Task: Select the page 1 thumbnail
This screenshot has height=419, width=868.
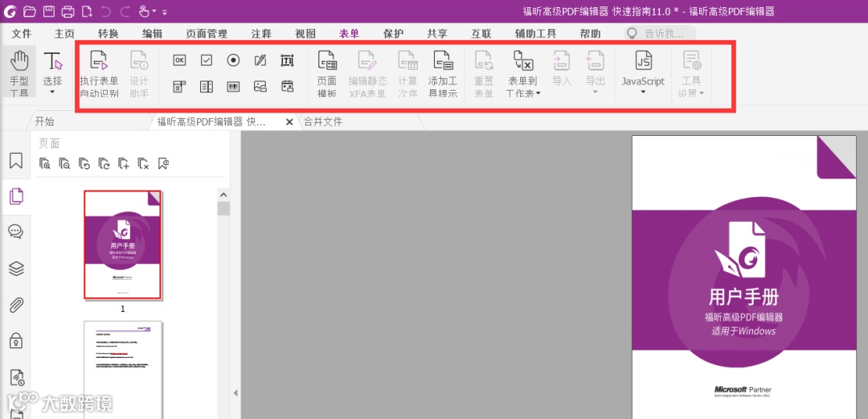Action: (x=123, y=245)
